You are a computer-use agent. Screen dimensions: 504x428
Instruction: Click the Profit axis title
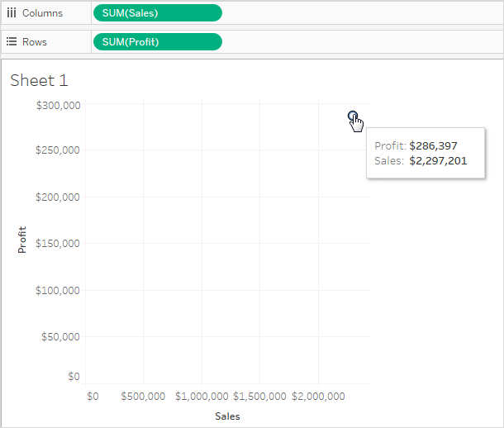pos(21,240)
